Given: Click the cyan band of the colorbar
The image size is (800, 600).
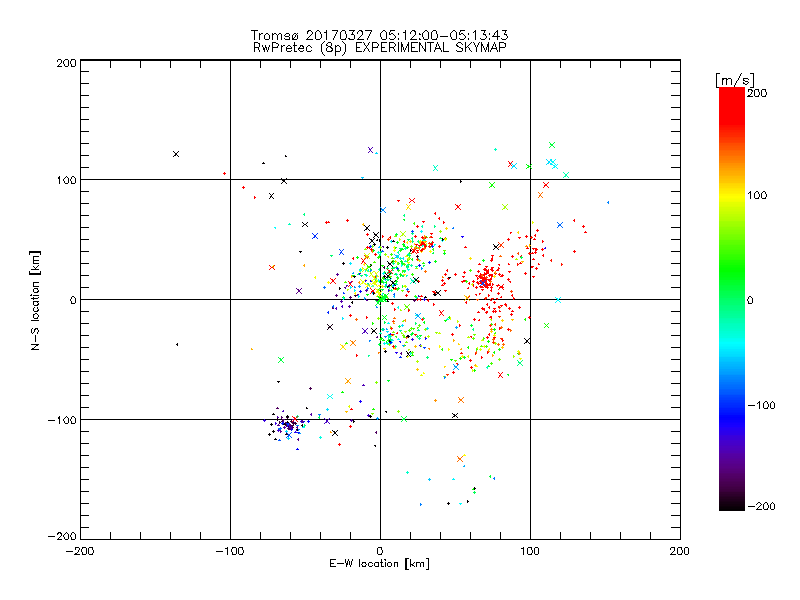Looking at the screenshot, I should coord(732,343).
